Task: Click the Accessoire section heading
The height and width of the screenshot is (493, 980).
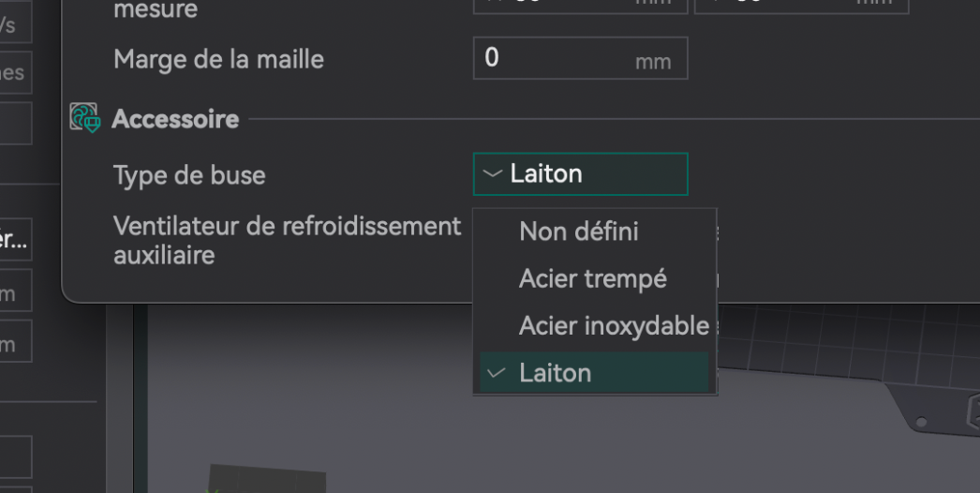Action: pyautogui.click(x=175, y=119)
